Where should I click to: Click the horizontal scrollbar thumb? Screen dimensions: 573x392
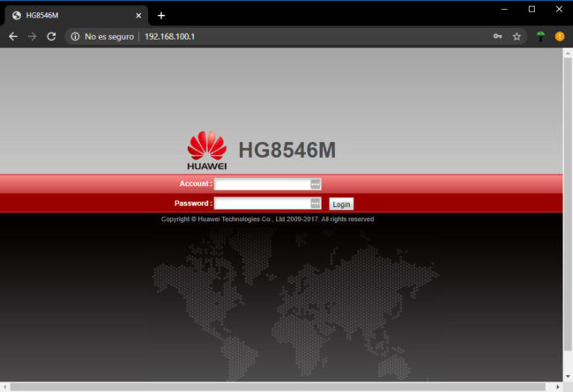click(x=278, y=387)
